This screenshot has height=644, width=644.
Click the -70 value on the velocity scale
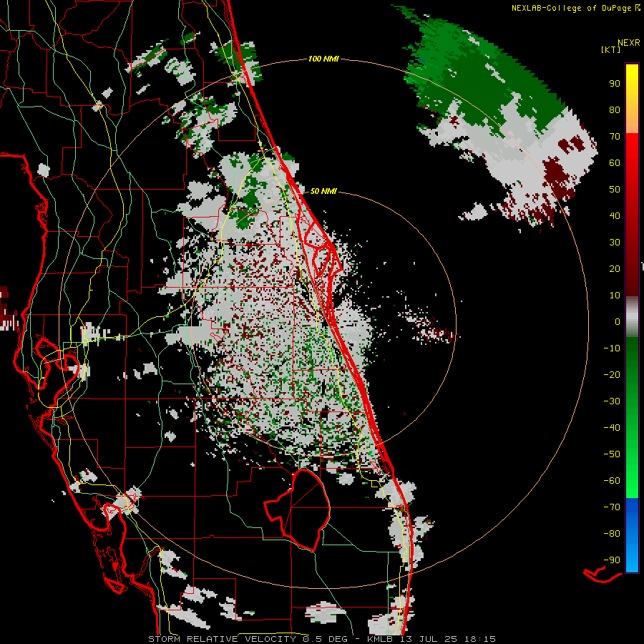click(612, 507)
